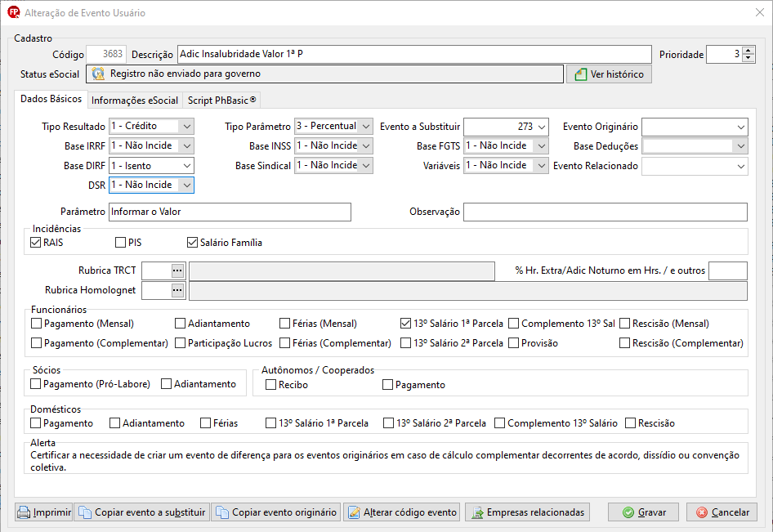The height and width of the screenshot is (532, 773).
Task: Check the Férias (Complementar) checkbox
Action: [284, 343]
